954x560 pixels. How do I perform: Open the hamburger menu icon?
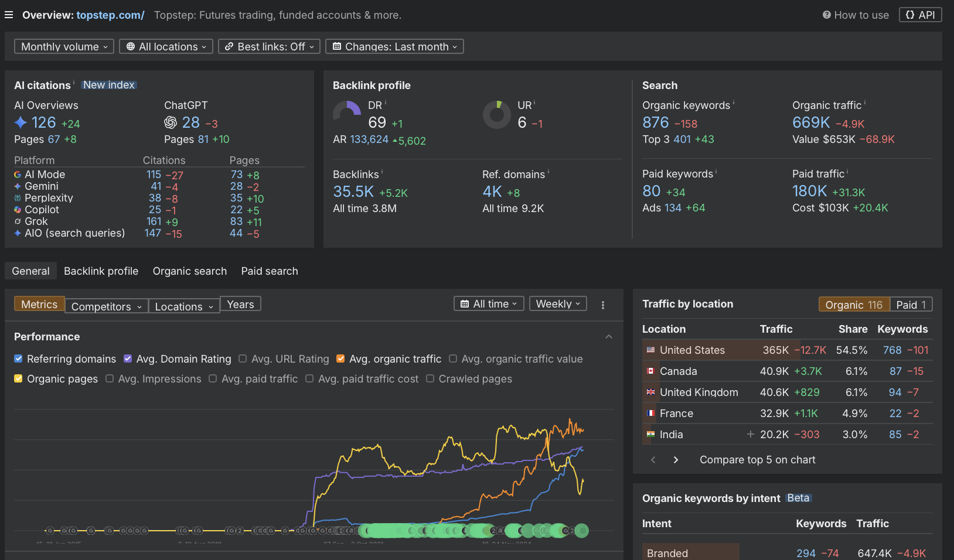coord(9,15)
